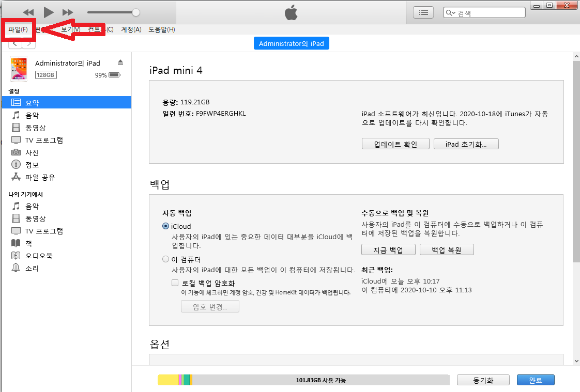Open 사진 photos in sidebar

[67, 152]
